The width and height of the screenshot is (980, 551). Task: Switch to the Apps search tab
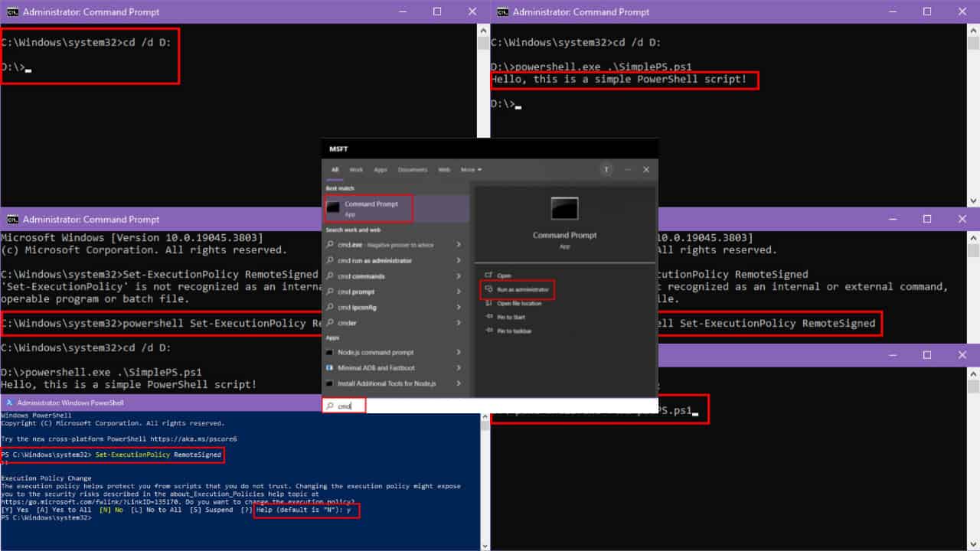(381, 169)
